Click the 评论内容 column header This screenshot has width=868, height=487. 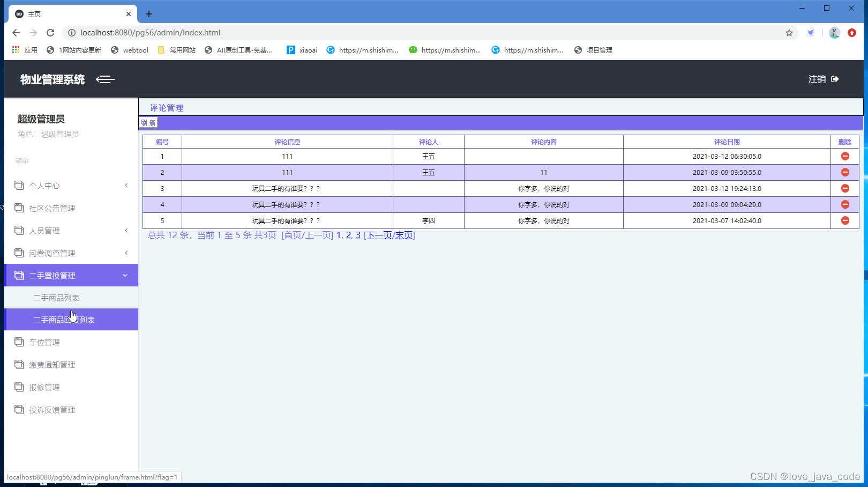[x=544, y=142]
